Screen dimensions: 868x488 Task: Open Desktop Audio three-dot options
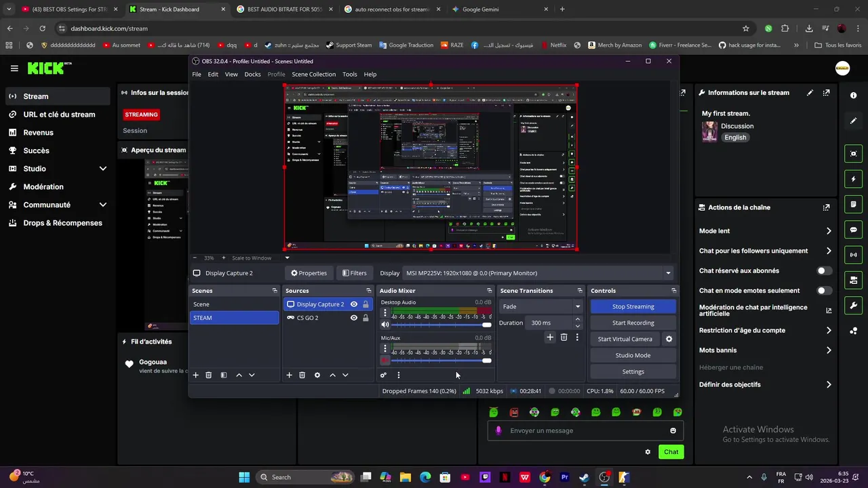click(385, 313)
